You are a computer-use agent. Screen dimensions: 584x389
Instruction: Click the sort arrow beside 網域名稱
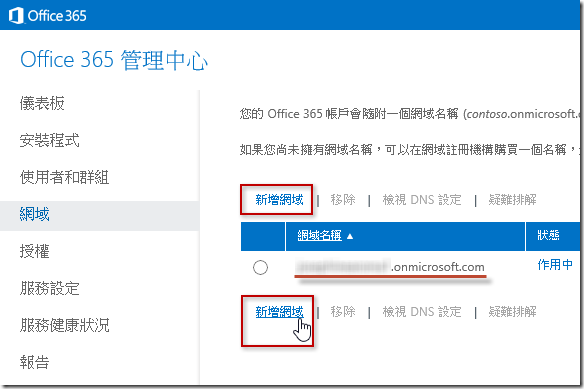tap(350, 236)
